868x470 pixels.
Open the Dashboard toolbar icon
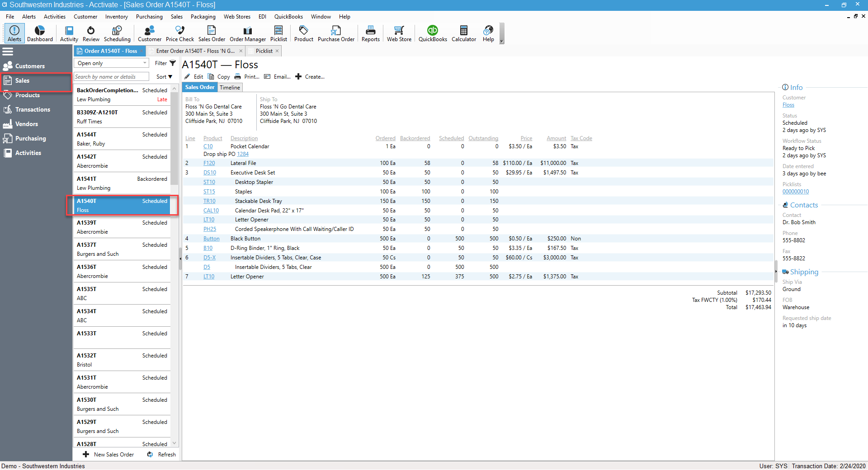[40, 33]
